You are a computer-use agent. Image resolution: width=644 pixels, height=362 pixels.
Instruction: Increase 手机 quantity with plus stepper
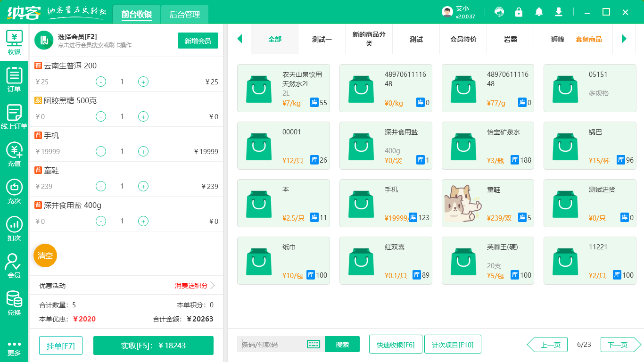[x=143, y=151]
